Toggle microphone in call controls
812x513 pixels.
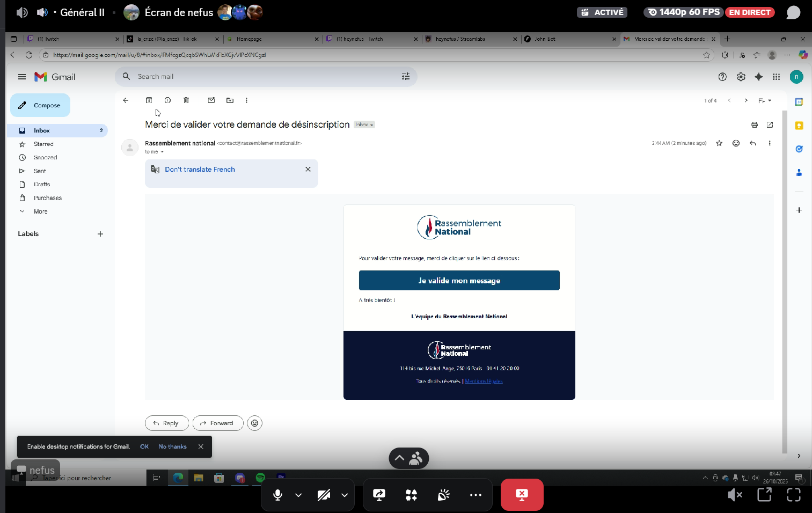point(277,495)
